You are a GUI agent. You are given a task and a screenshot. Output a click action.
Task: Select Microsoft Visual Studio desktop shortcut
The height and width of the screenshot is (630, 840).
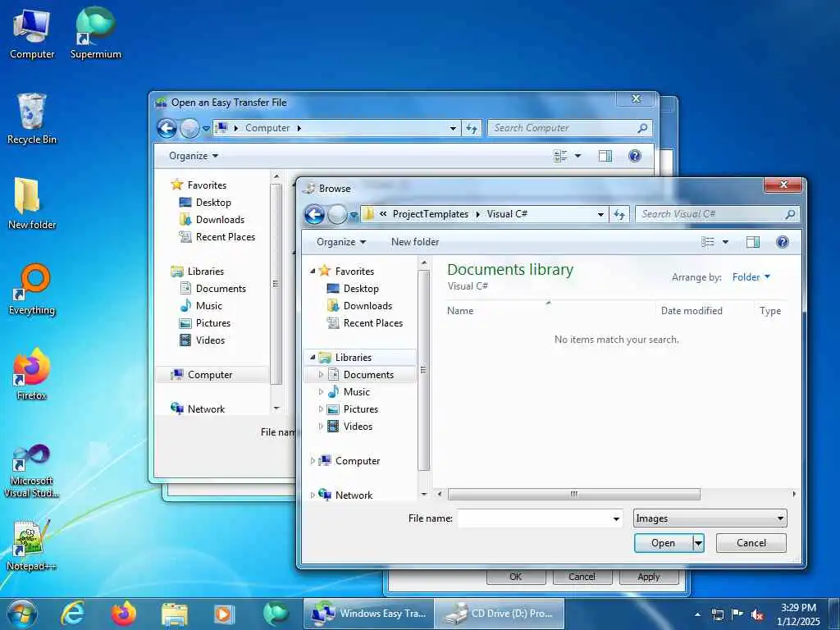coord(32,472)
